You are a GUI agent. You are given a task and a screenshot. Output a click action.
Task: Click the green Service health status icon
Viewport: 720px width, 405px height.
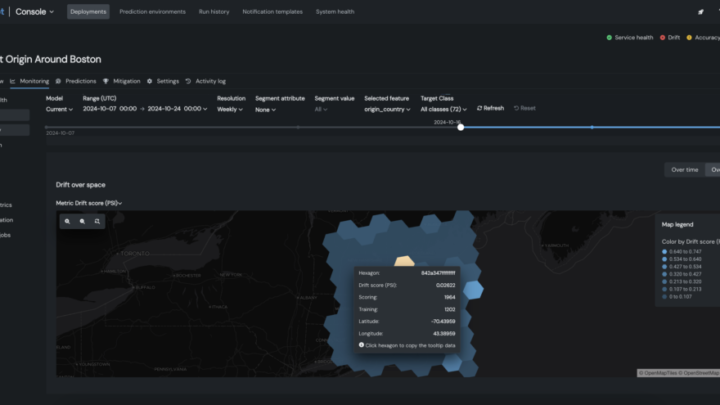tap(609, 38)
